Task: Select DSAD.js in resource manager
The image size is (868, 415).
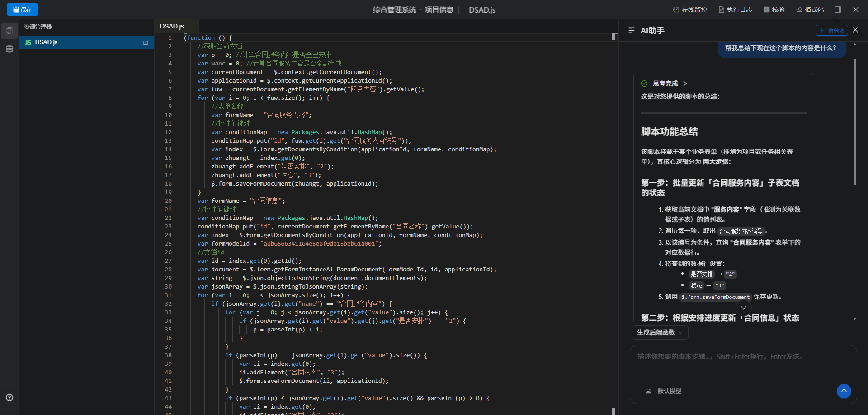Action: [x=86, y=42]
